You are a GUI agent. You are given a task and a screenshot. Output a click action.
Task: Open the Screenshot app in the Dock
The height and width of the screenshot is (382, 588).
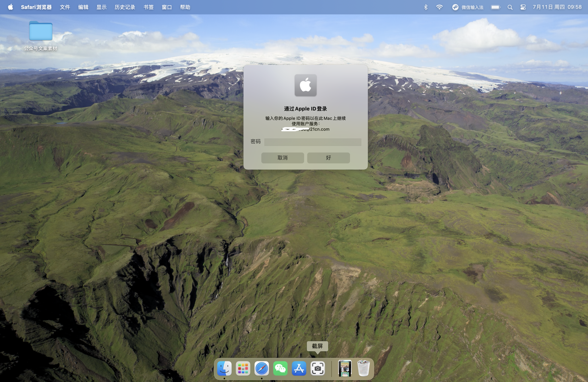(318, 369)
